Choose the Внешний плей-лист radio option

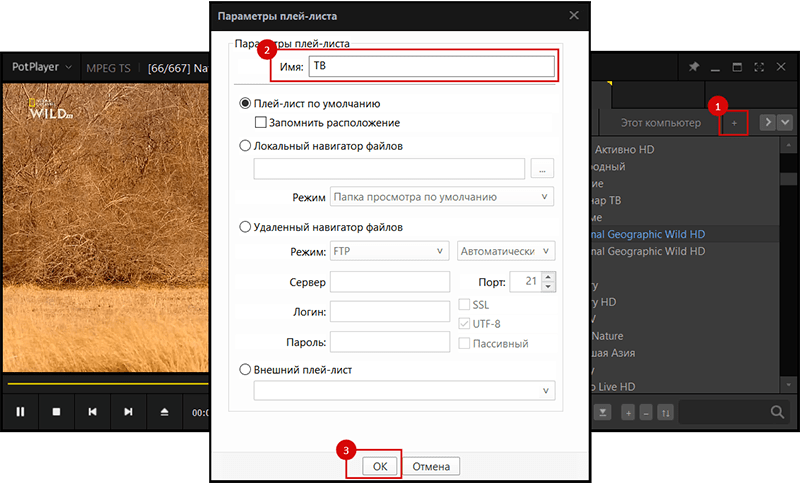pos(245,369)
